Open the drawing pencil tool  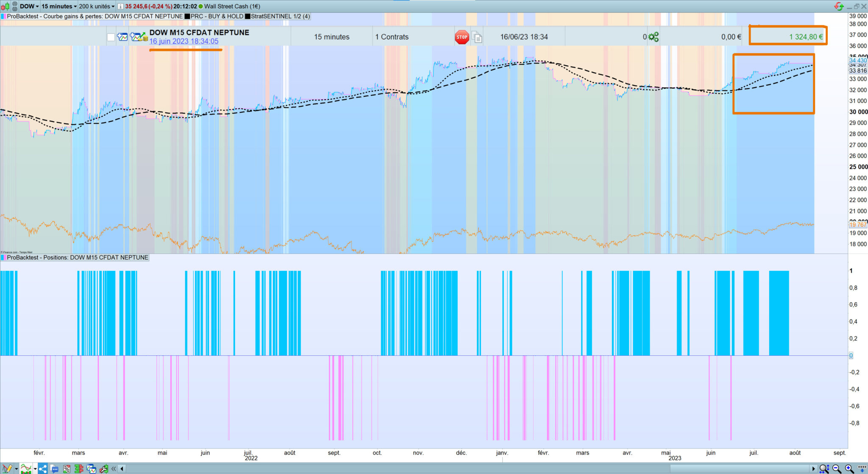coord(7,468)
